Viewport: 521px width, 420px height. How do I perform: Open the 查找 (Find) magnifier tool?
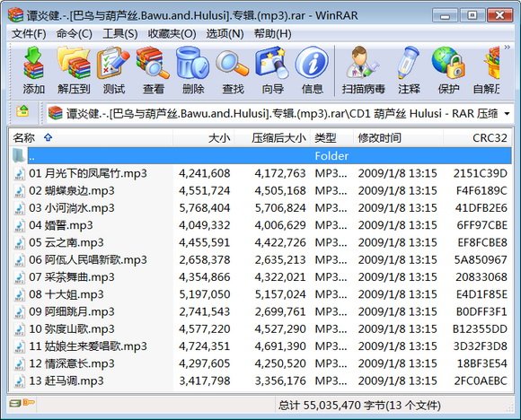tap(233, 71)
